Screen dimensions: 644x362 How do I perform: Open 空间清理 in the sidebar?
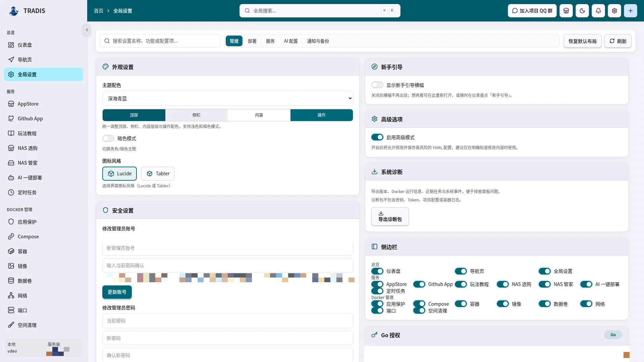click(x=43, y=325)
